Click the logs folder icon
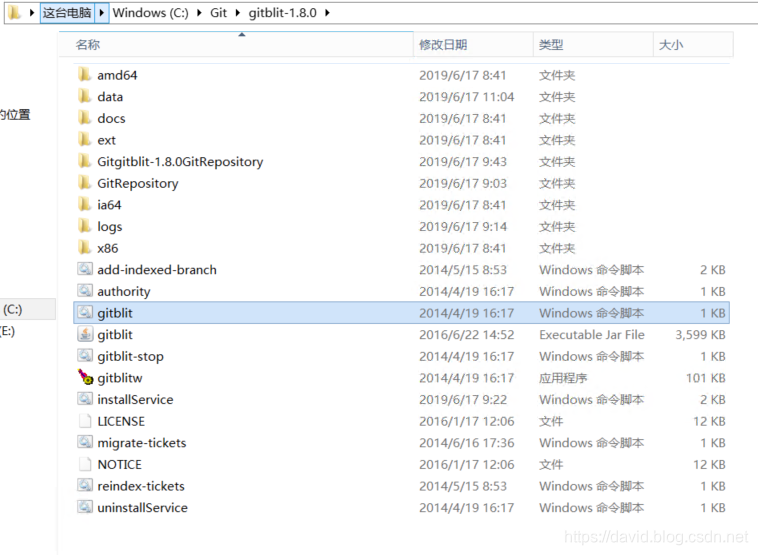The image size is (758, 555). click(84, 226)
